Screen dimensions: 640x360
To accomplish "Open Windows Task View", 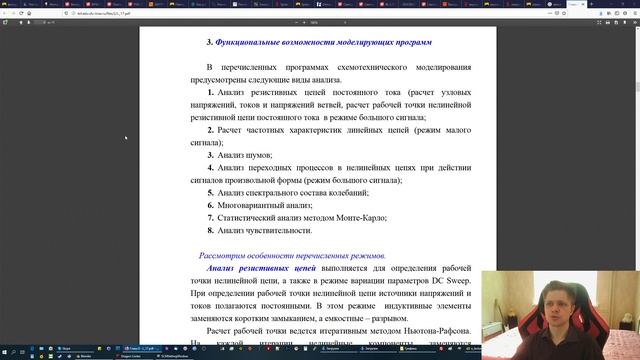I will coord(22,352).
